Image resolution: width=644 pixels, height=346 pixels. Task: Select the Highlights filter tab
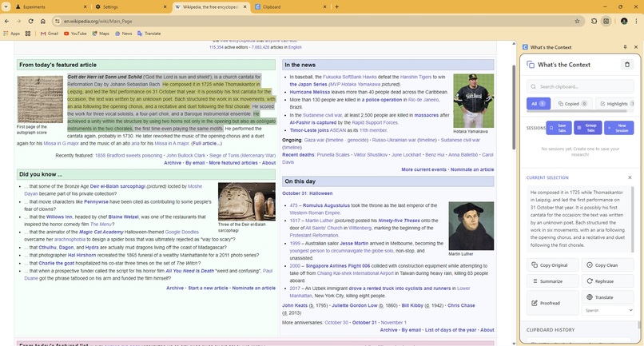tap(615, 104)
